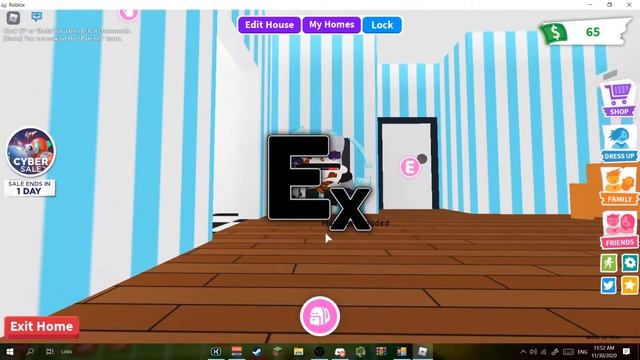Screen dimensions: 640x360
Task: Click the green running character icon
Action: (x=609, y=263)
